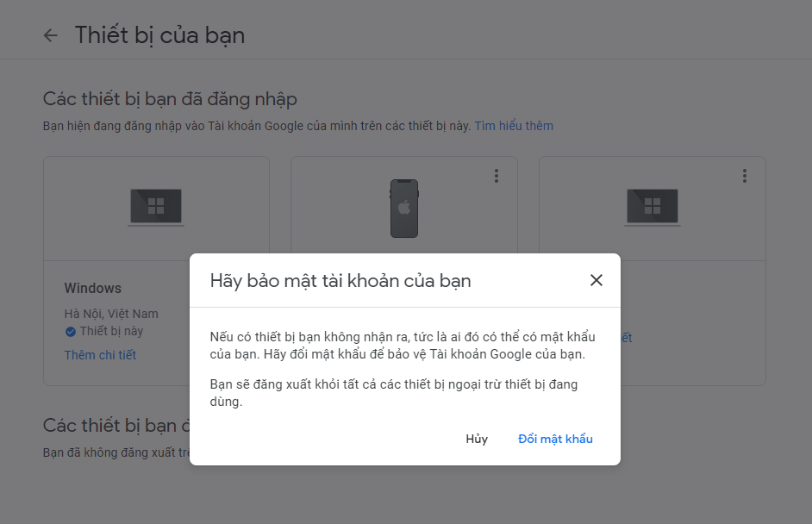Click the blue checkmark next to Thiết bị này
Viewport: 812px width, 524px height.
pyautogui.click(x=71, y=332)
